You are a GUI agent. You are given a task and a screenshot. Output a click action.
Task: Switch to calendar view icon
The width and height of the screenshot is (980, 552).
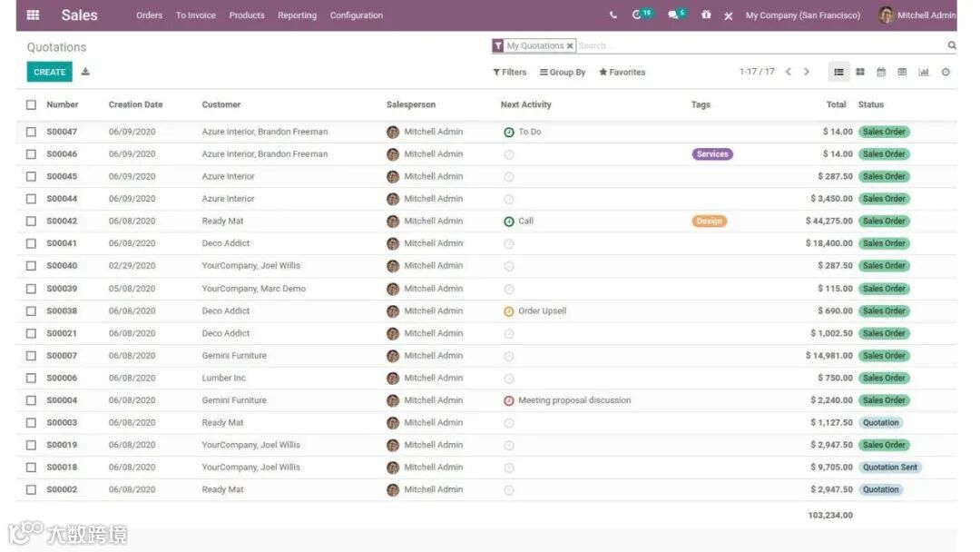pyautogui.click(x=881, y=72)
